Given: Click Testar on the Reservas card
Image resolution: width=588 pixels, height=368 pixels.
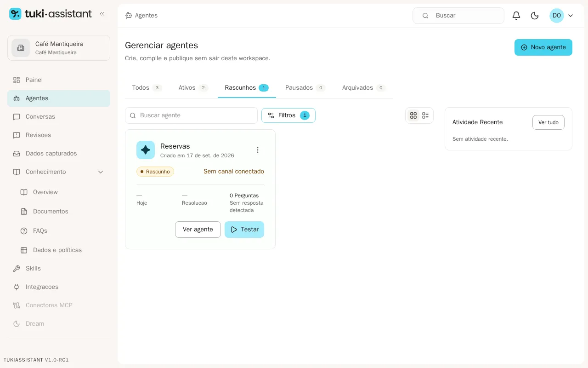Looking at the screenshot, I should (244, 230).
